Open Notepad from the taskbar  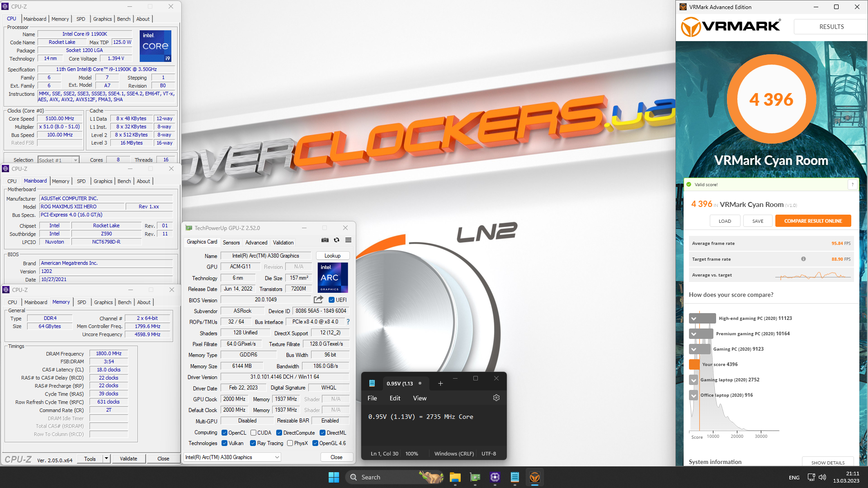click(x=514, y=477)
